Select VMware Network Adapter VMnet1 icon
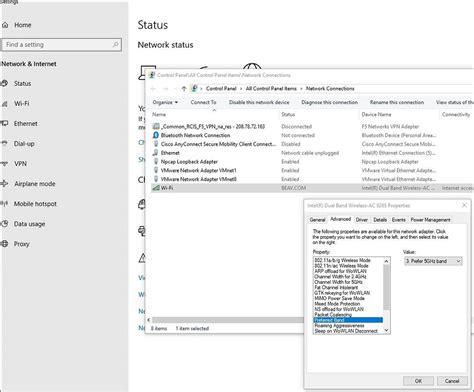Viewport: 474px width, 392px height. tap(156, 170)
